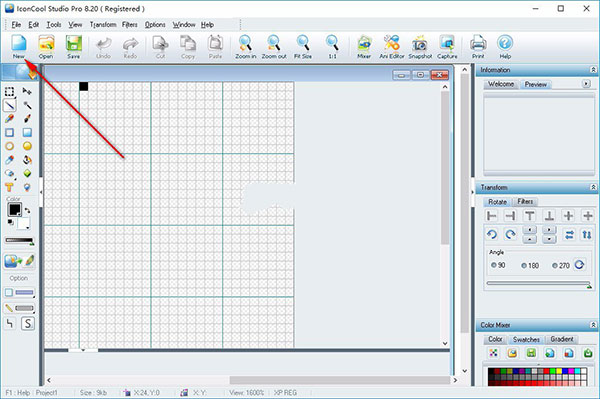Screen dimensions: 600x399
Task: Select the Text tool
Action: point(10,187)
